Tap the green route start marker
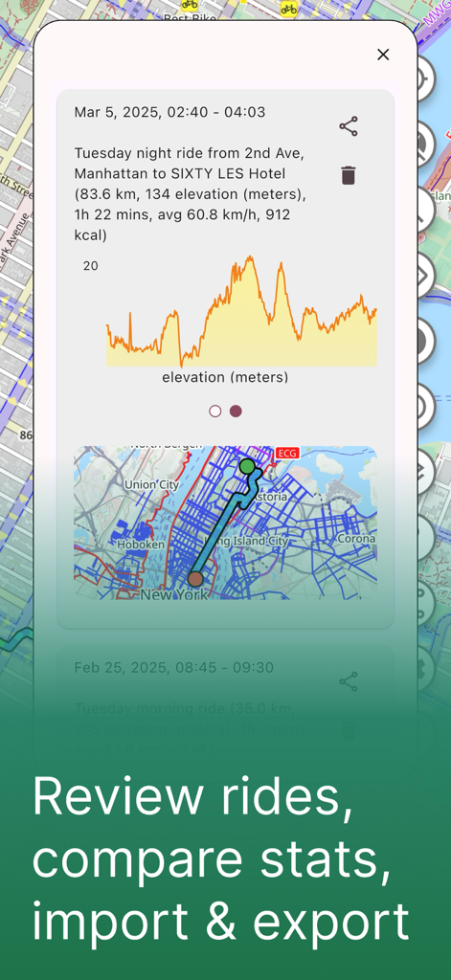 point(247,466)
